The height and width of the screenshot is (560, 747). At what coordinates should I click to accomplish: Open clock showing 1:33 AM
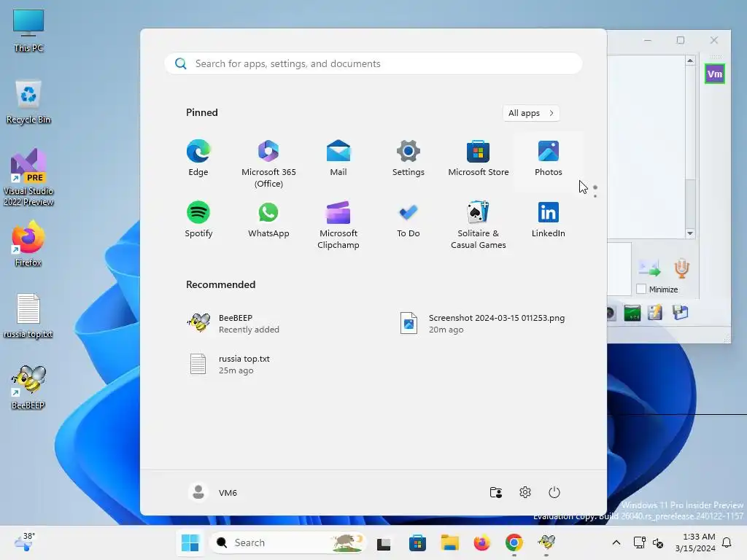point(695,542)
